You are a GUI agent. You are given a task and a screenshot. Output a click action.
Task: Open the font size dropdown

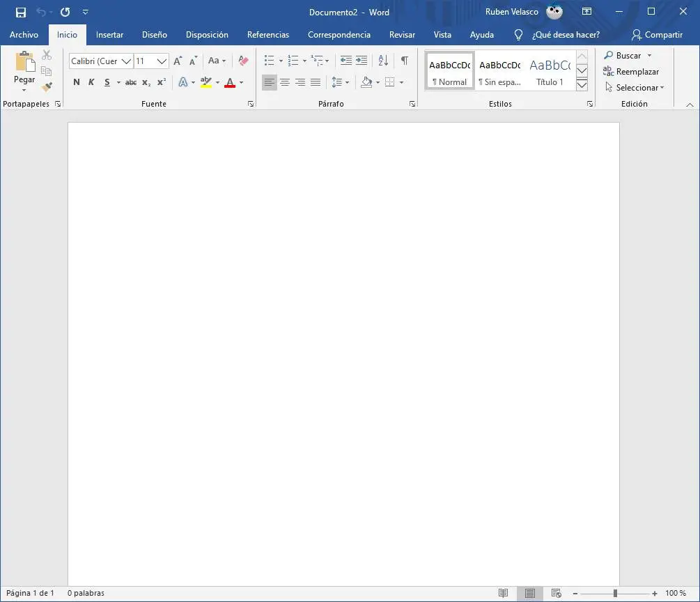162,61
